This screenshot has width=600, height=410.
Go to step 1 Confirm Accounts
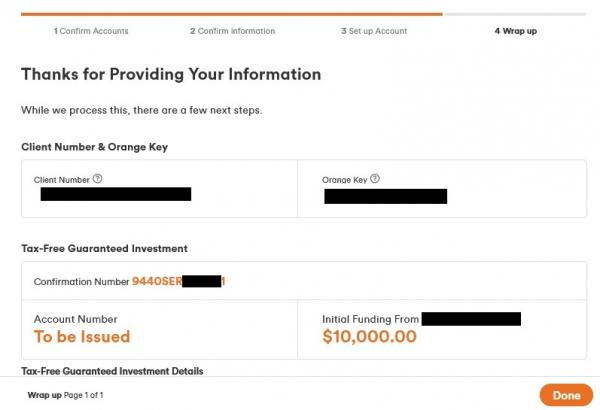[x=91, y=31]
